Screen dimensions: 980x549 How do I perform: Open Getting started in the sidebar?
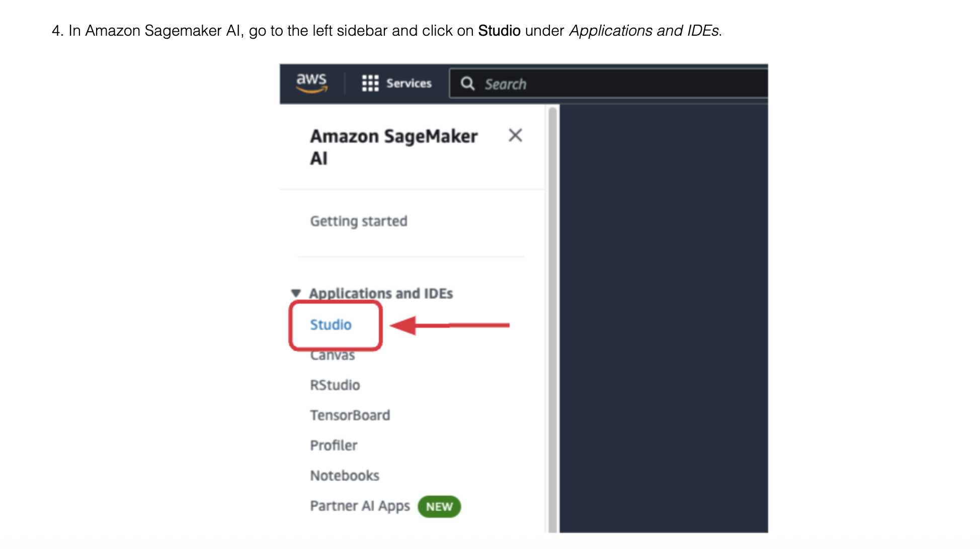click(359, 221)
